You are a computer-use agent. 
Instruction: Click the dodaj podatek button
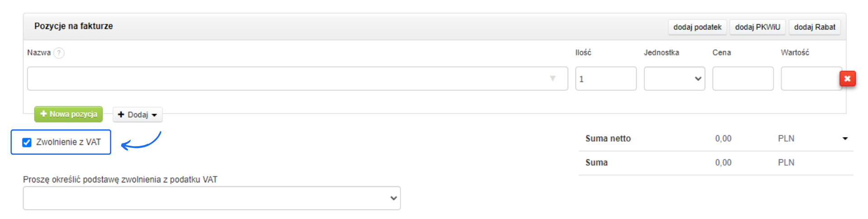(697, 27)
